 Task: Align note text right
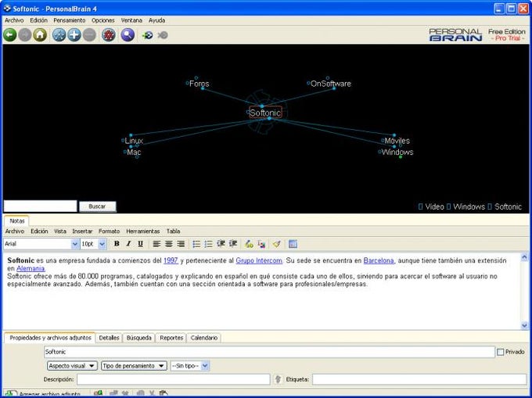click(x=181, y=244)
